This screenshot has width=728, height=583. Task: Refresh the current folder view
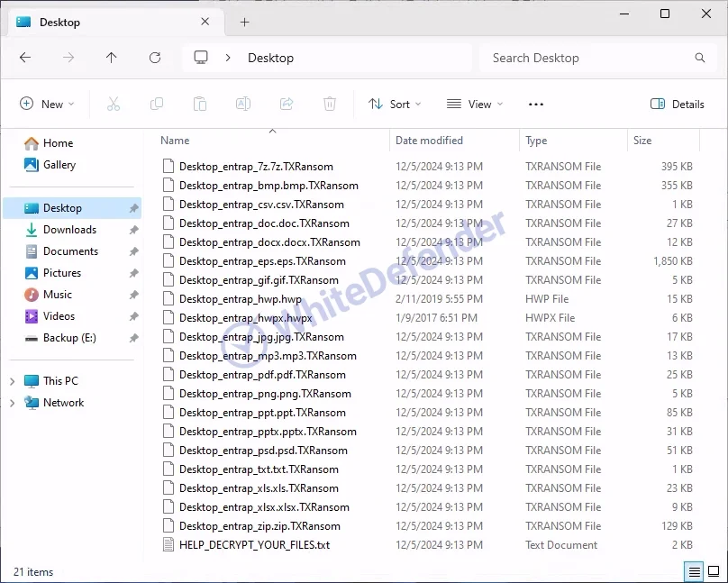[155, 58]
